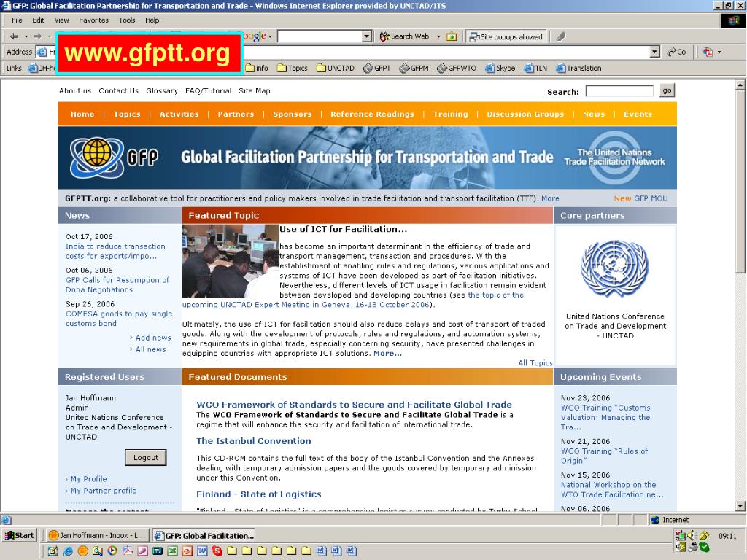This screenshot has width=747, height=560.
Task: Open the My Profile link
Action: tap(88, 479)
